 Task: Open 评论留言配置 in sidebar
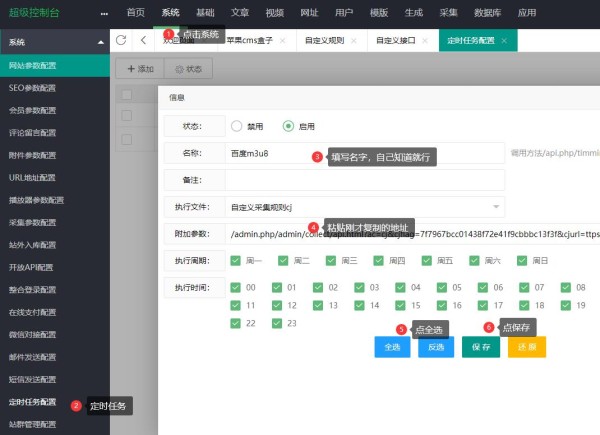55,133
